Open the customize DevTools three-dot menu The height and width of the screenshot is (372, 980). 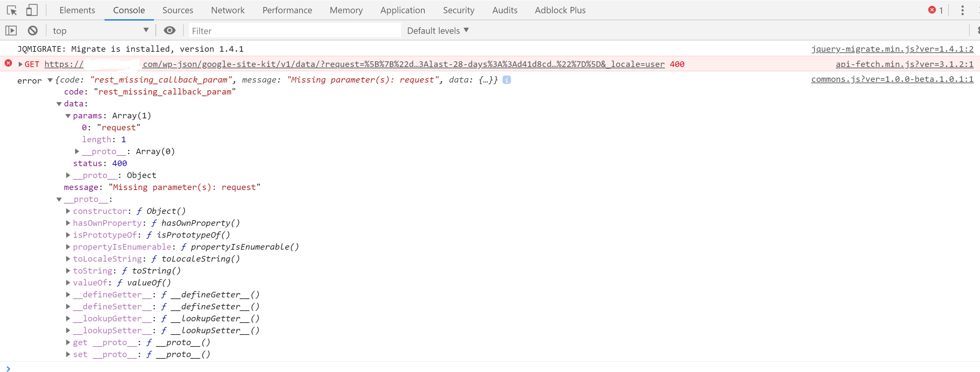(963, 10)
